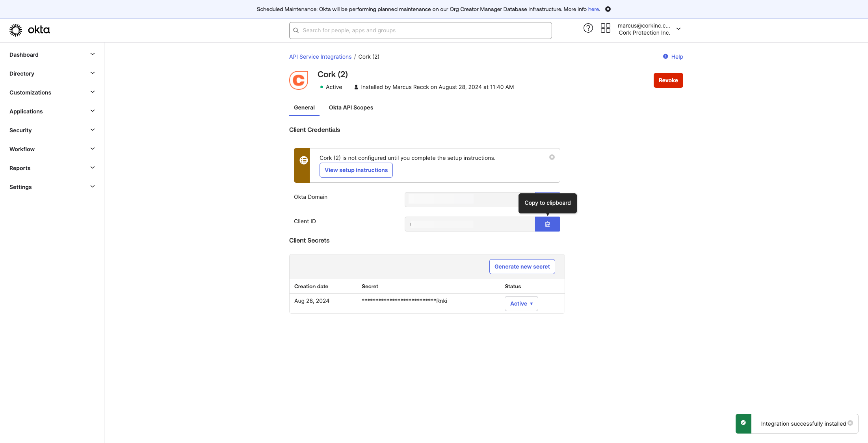
Task: Click the Client ID field
Action: pyautogui.click(x=469, y=224)
